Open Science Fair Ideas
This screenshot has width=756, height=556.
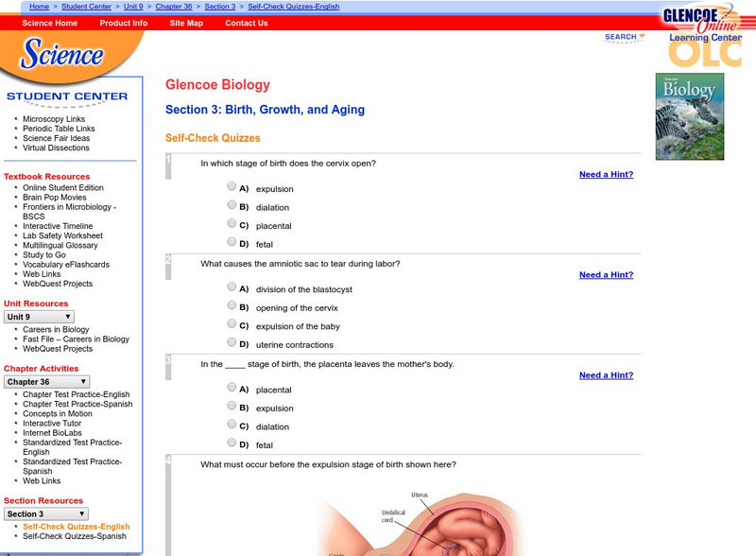click(57, 138)
